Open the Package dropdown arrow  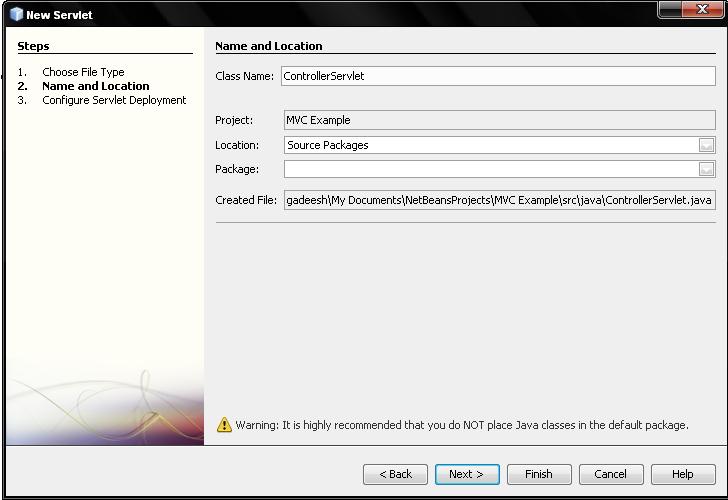point(706,169)
